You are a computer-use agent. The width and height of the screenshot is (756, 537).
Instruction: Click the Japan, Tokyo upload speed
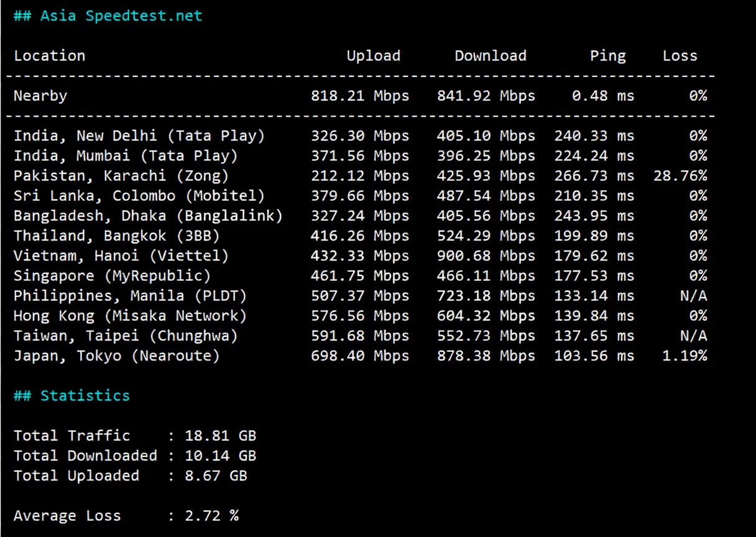361,356
